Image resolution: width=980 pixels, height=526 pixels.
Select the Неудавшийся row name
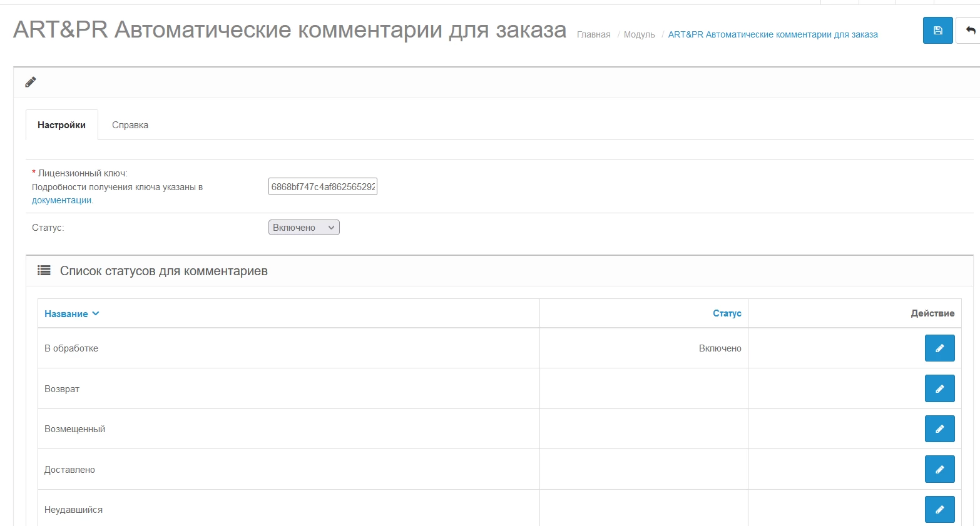pyautogui.click(x=73, y=510)
